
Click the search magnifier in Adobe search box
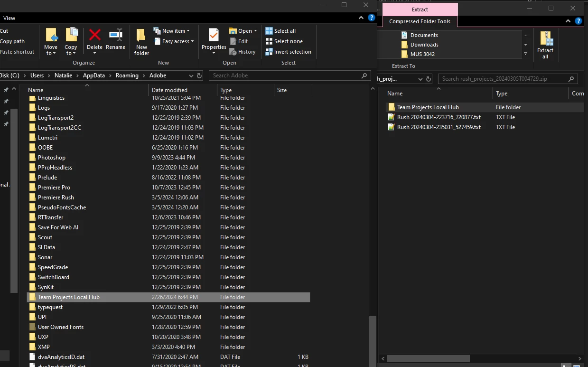pos(364,75)
